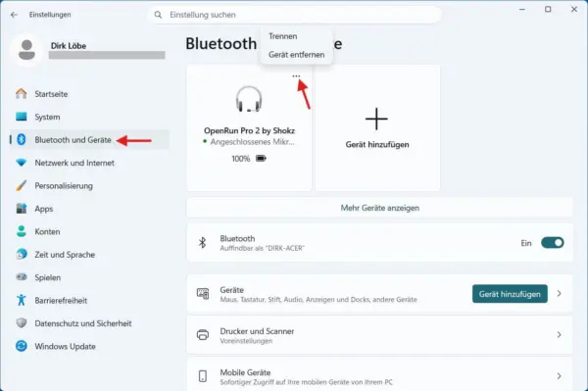The image size is (588, 391).
Task: Click the back arrow next to Einstellungen
Action: pos(15,15)
